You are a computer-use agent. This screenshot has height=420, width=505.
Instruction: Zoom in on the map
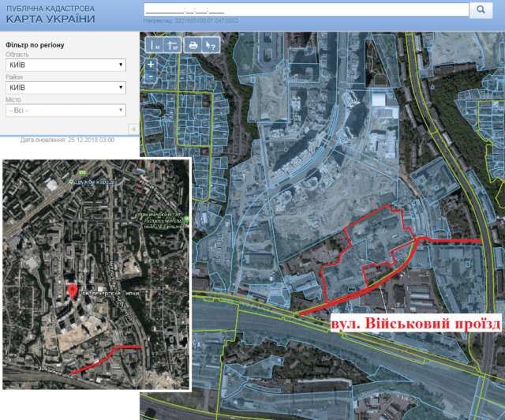pyautogui.click(x=151, y=65)
